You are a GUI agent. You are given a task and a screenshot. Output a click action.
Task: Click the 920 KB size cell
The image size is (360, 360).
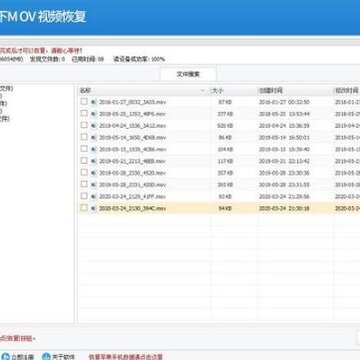pos(225,126)
